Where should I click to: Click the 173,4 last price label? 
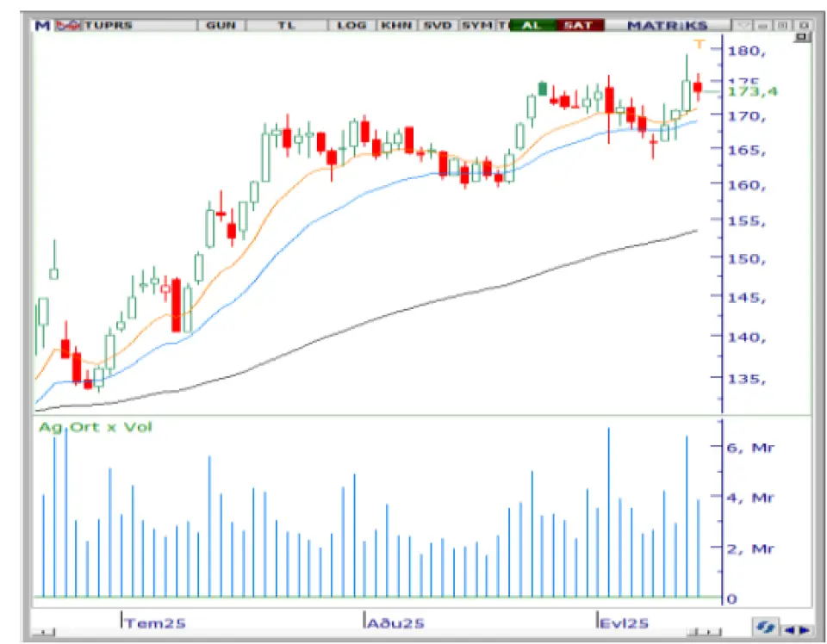click(x=752, y=91)
